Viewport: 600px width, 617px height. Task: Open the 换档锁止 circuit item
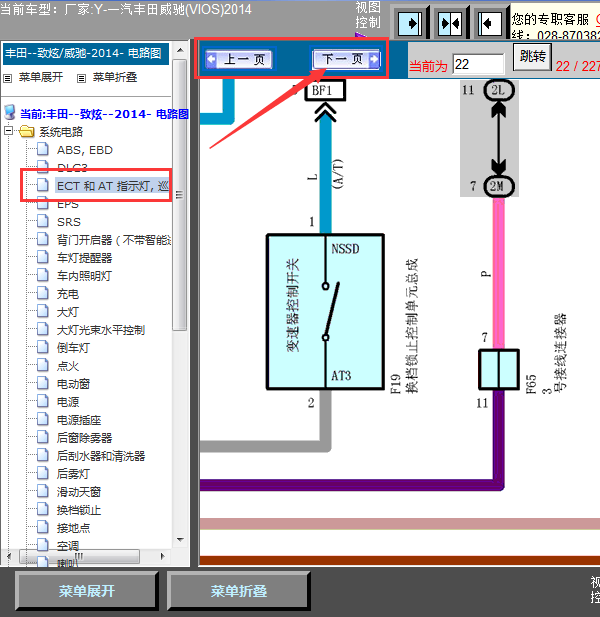(x=79, y=510)
